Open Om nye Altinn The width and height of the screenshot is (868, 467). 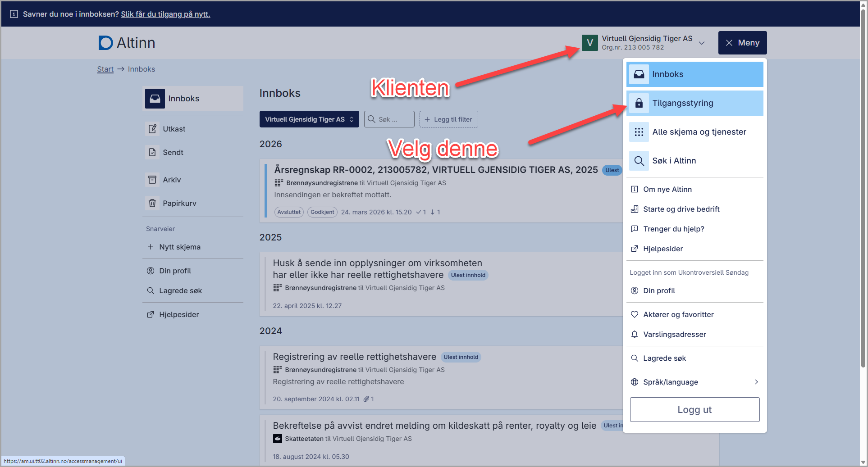click(695, 189)
